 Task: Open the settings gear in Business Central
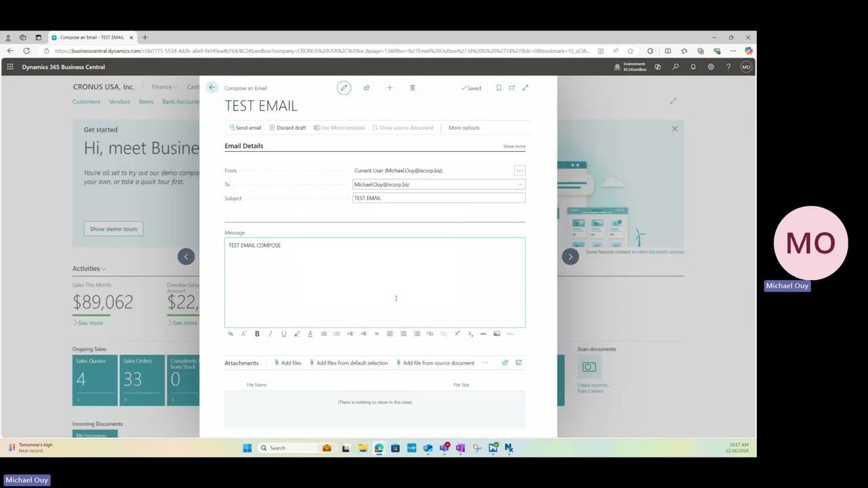pos(711,66)
